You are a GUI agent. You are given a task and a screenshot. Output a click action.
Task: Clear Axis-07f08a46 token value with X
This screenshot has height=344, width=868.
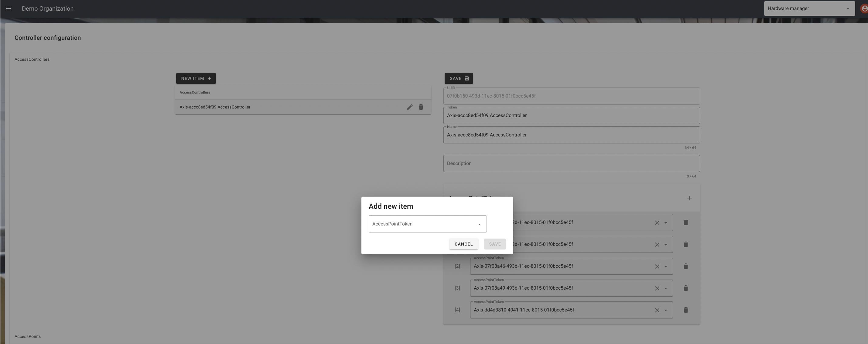pos(657,267)
